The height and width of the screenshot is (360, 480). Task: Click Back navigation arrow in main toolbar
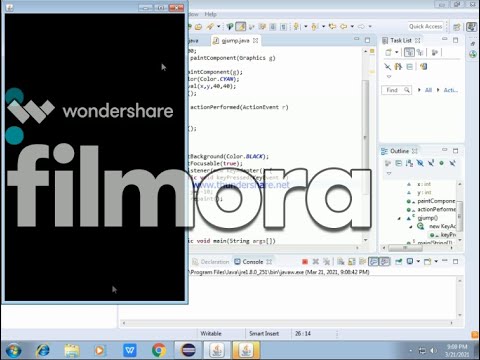coord(344,26)
